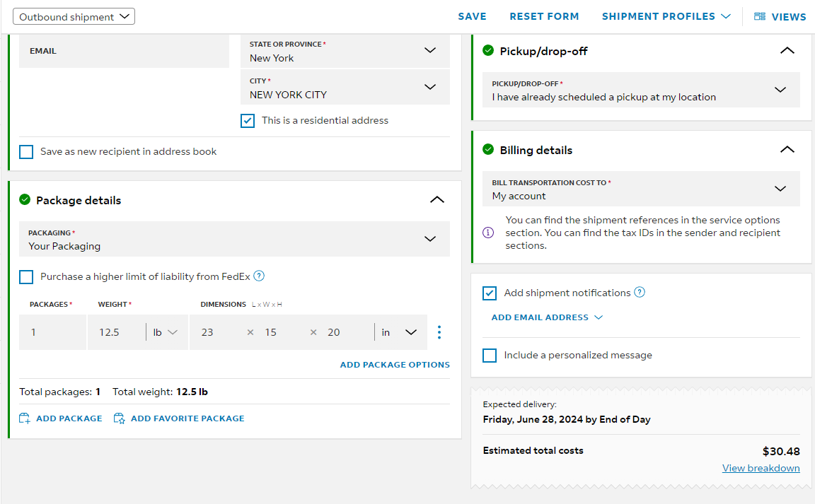Open the in dimension unit dropdown
This screenshot has height=504, width=815.
399,332
